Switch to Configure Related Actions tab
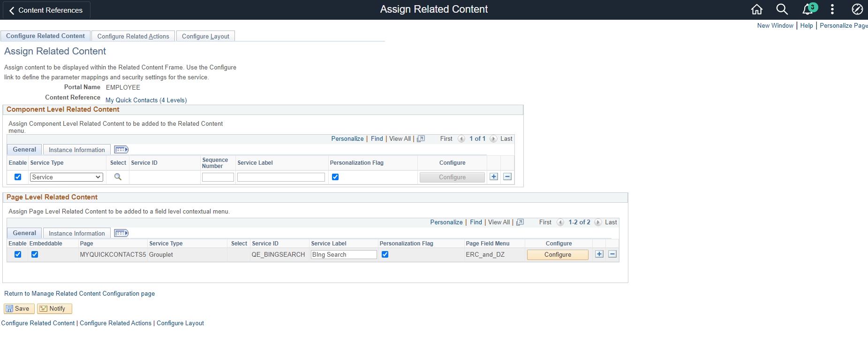 (133, 36)
